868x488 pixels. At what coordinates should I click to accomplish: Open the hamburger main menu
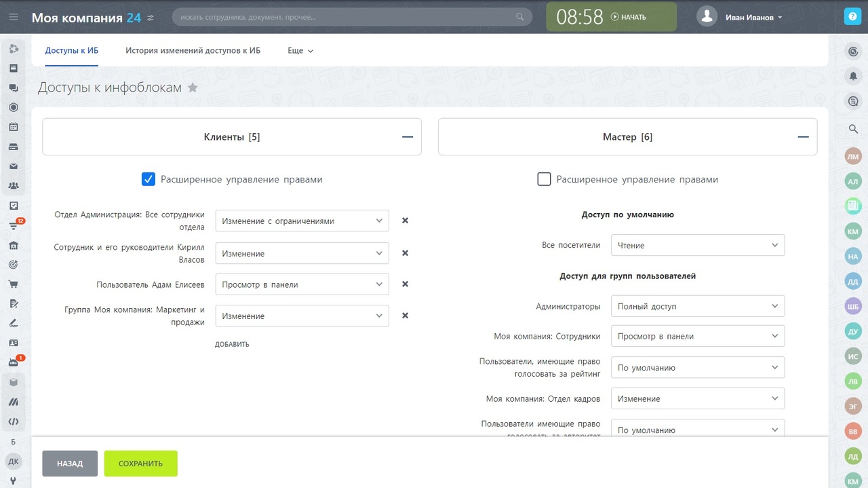[x=14, y=17]
